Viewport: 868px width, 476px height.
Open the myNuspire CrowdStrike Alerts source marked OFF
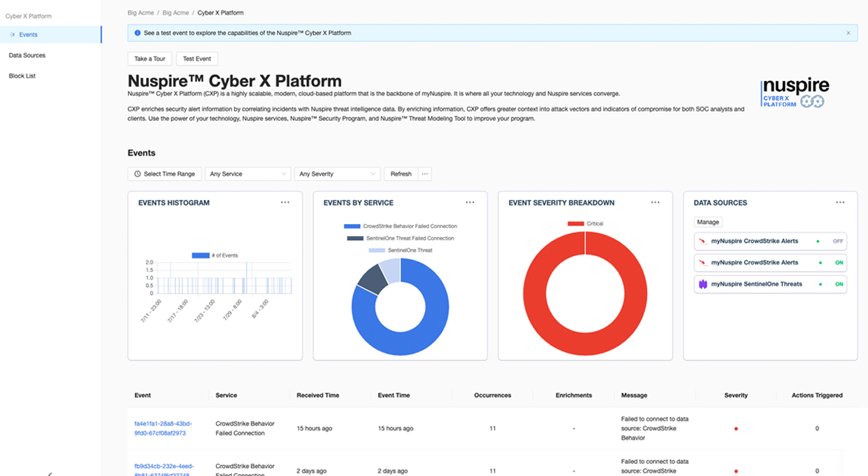[770, 241]
